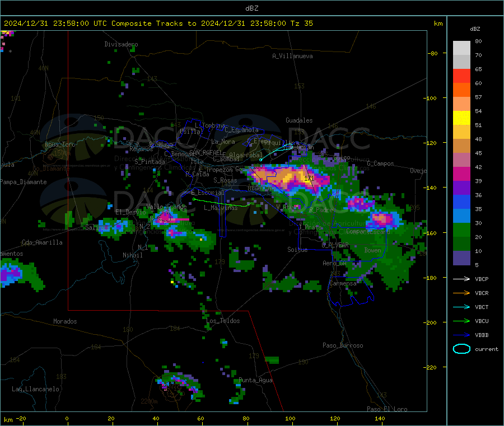The height and width of the screenshot is (426, 504).
Task: Click the E_Escorial location label
Action: click(x=208, y=193)
